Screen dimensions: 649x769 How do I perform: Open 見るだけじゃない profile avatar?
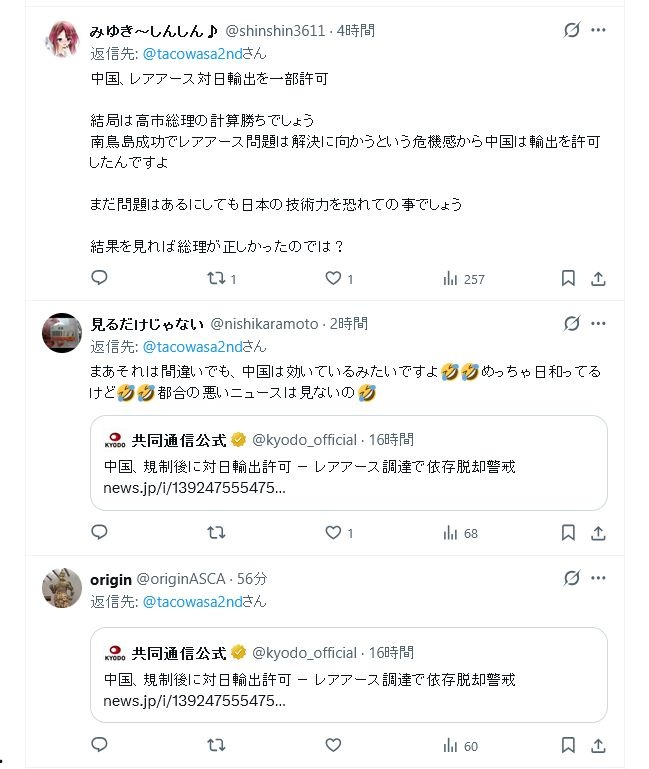[x=62, y=332]
